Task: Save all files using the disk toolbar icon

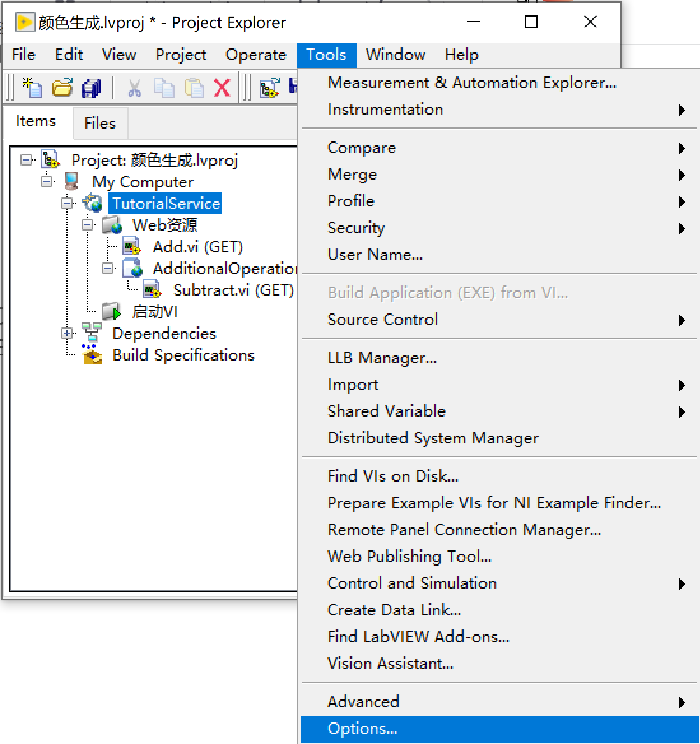Action: pos(91,88)
